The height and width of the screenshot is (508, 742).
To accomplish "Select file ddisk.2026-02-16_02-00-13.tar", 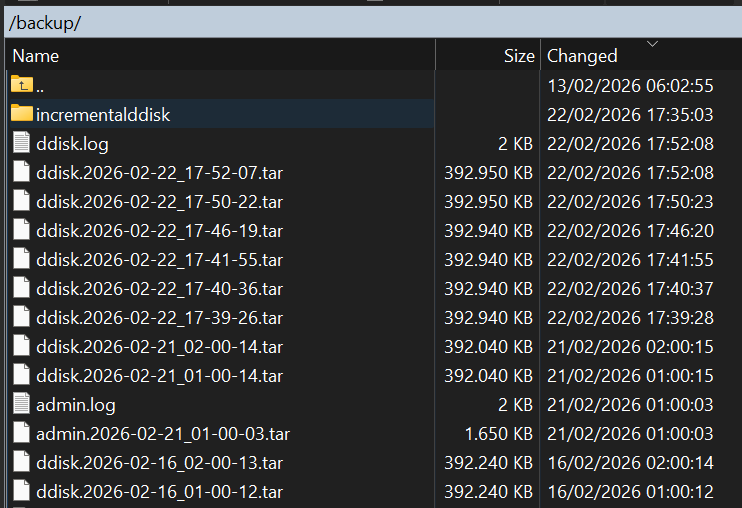I will (x=159, y=463).
